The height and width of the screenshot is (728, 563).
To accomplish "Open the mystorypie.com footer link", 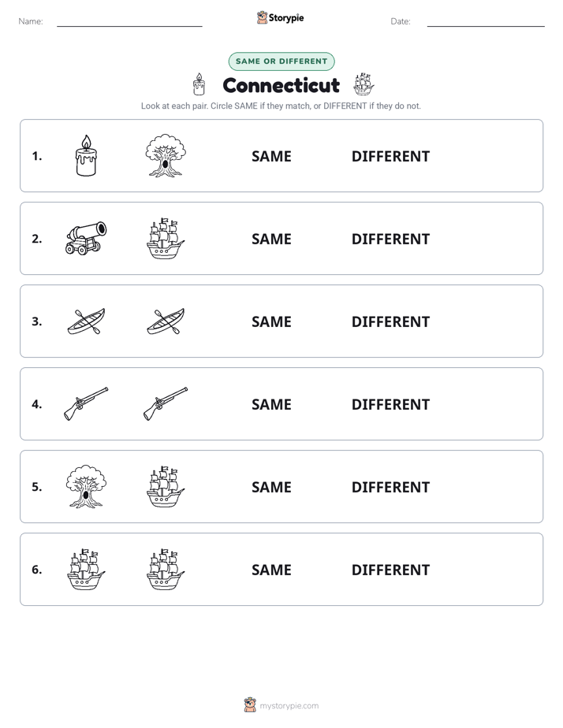I will point(281,705).
